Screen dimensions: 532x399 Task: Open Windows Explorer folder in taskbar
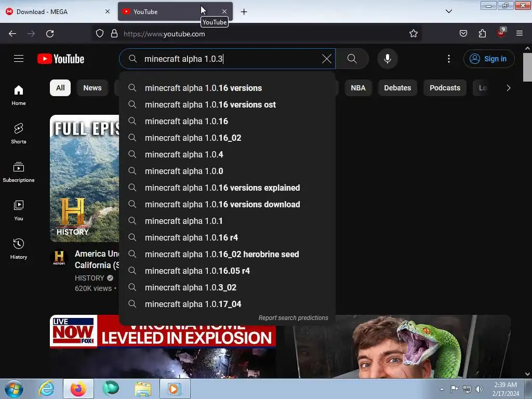coord(143,389)
